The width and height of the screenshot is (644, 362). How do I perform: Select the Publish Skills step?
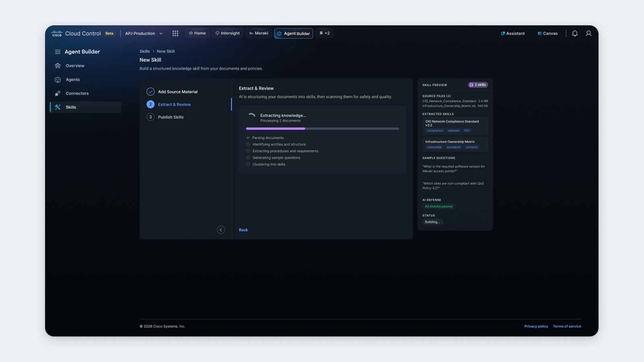coord(165,117)
